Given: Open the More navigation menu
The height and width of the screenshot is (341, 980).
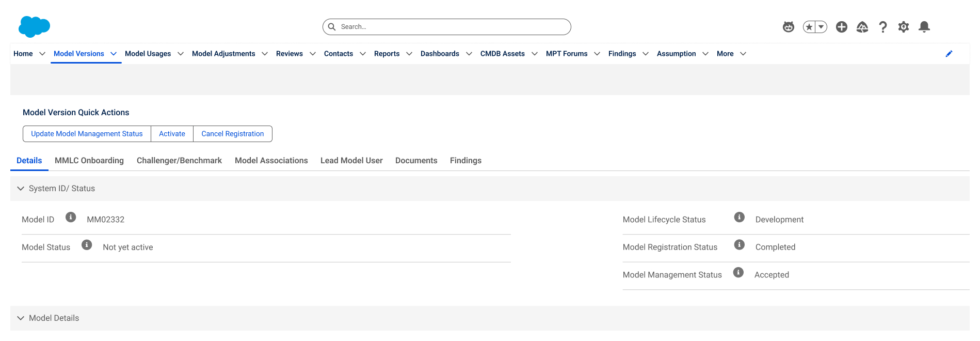Looking at the screenshot, I should (731, 54).
